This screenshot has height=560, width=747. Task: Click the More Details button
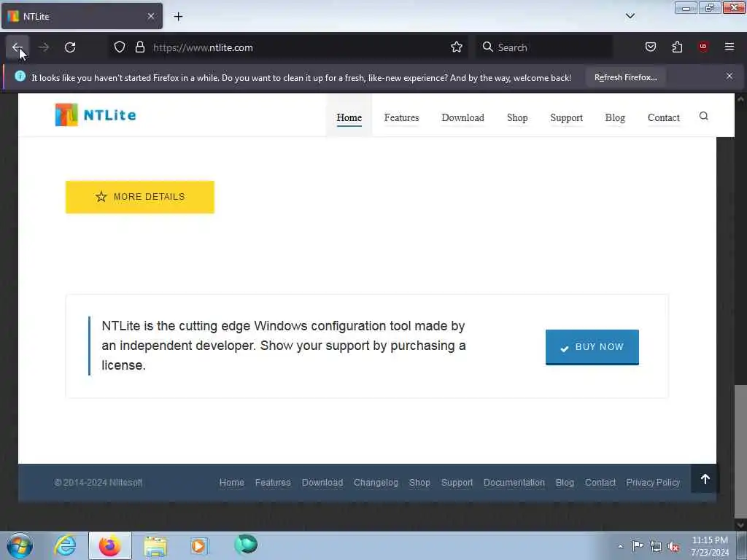pos(140,197)
